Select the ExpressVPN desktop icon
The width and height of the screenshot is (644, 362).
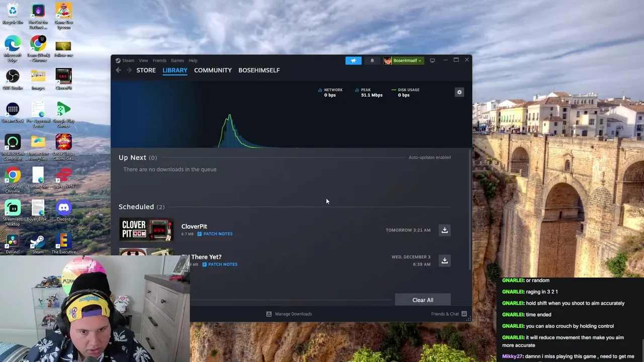click(x=63, y=177)
